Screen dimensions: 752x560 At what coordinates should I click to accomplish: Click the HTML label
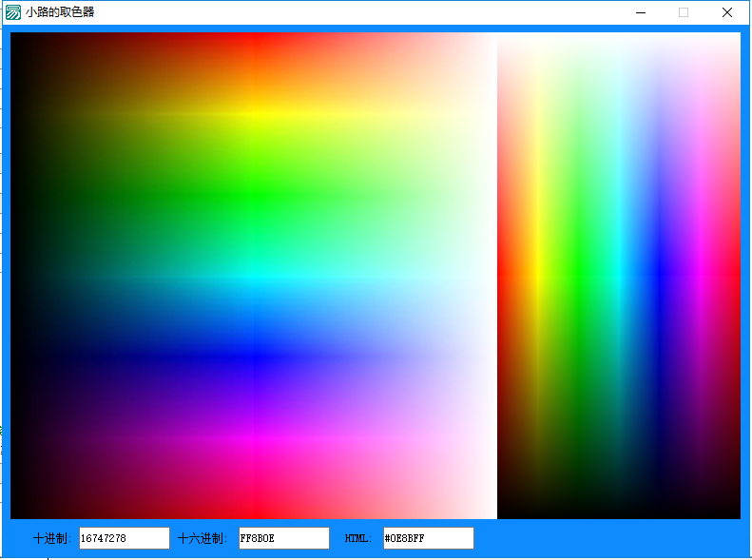(358, 538)
